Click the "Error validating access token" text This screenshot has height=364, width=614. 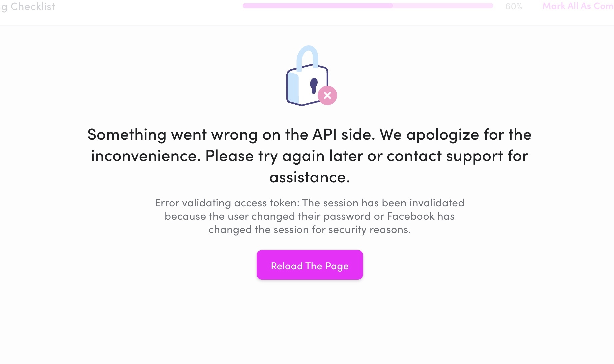[x=227, y=203]
